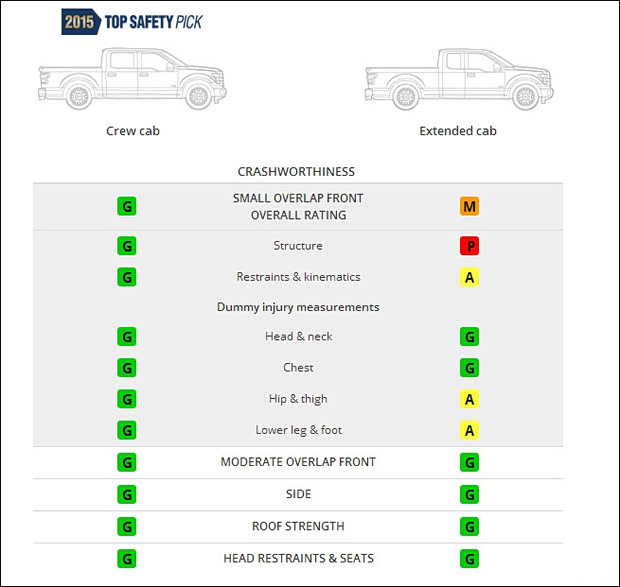Open the Roof Strength label
The image size is (620, 587).
(x=298, y=526)
